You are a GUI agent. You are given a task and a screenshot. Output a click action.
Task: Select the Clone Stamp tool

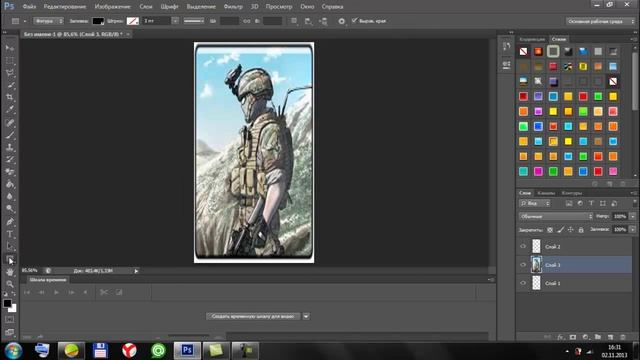tap(10, 147)
